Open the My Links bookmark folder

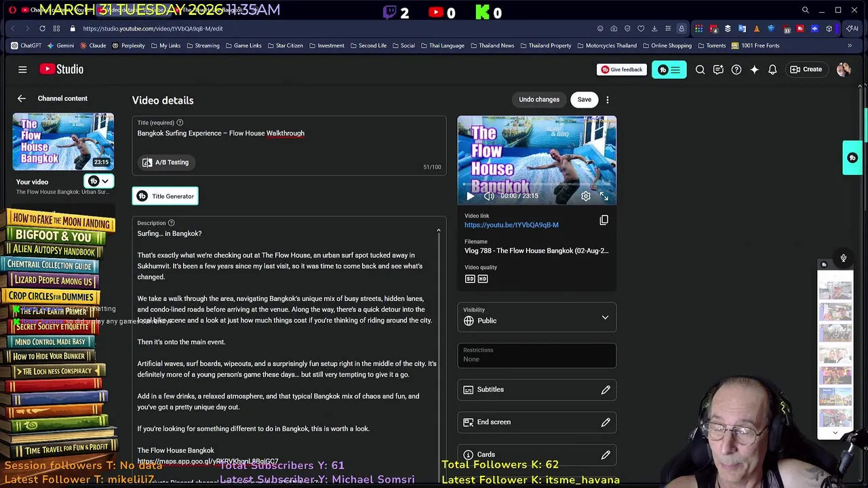point(165,45)
